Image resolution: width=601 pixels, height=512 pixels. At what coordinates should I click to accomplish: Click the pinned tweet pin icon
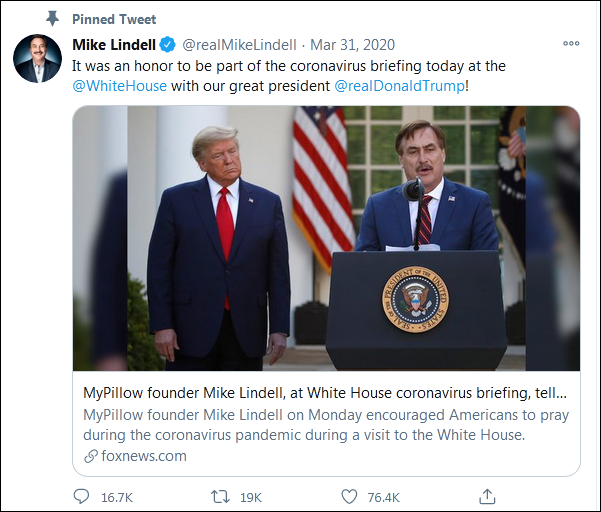click(x=51, y=19)
